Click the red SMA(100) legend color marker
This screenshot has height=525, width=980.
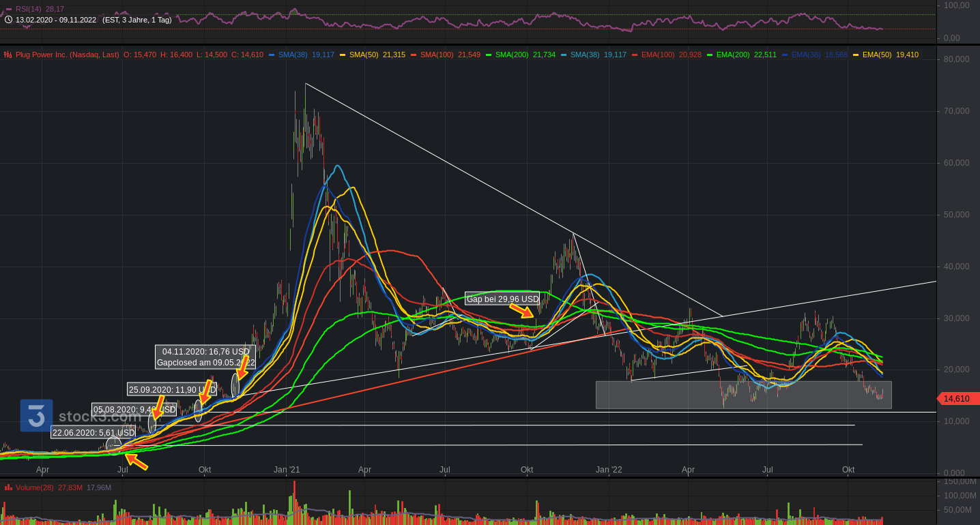point(414,55)
